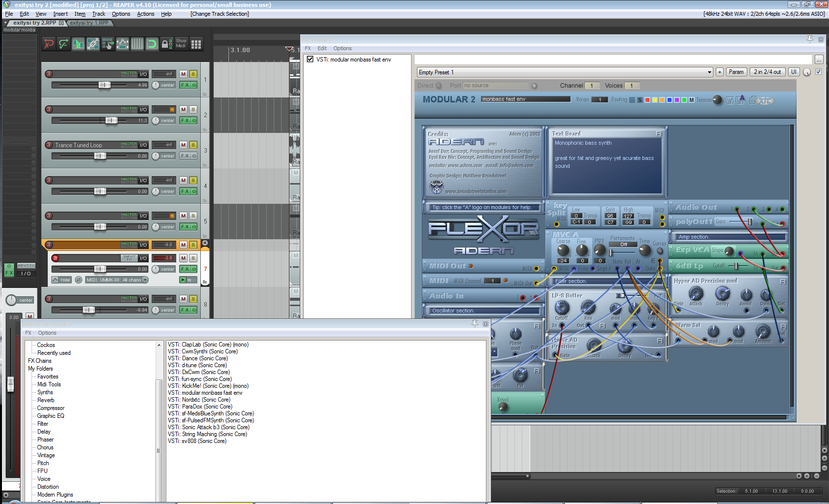This screenshot has height=504, width=829.
Task: Pin the VST FX window on top
Action: pyautogui.click(x=810, y=39)
